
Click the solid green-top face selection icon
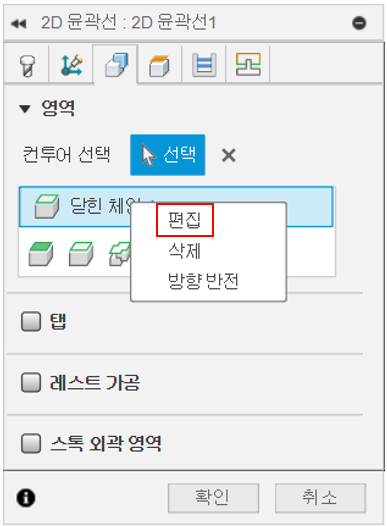pyautogui.click(x=41, y=254)
